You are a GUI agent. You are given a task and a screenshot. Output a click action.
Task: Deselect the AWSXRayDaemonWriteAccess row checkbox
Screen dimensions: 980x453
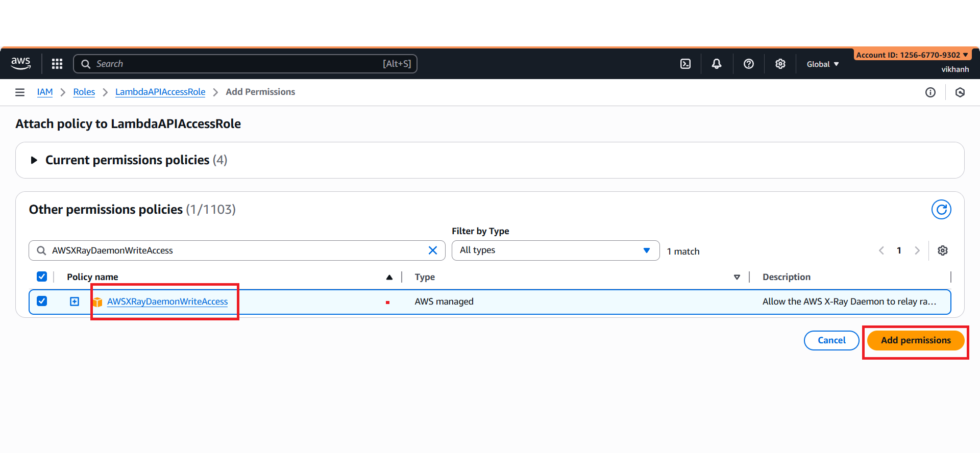pyautogui.click(x=42, y=301)
